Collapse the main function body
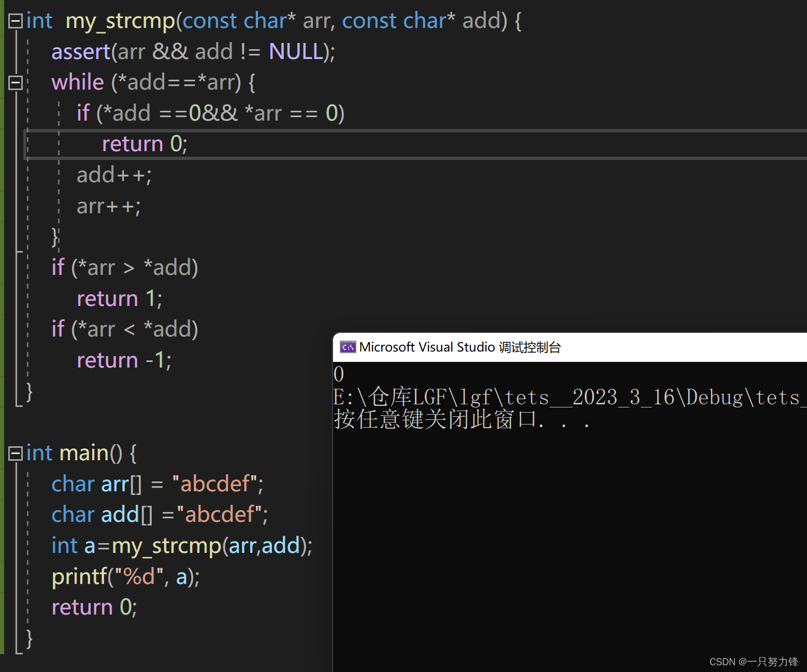807x672 pixels. 15,452
